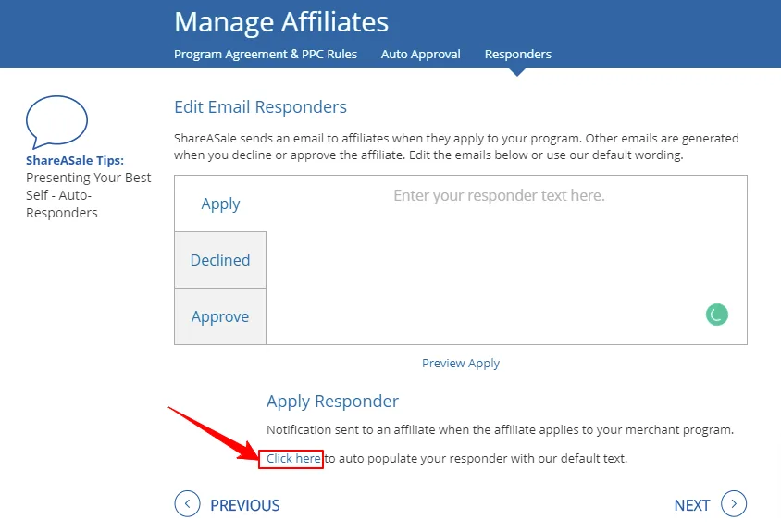781x532 pixels.
Task: Click the green Grammarly circle icon
Action: (717, 315)
